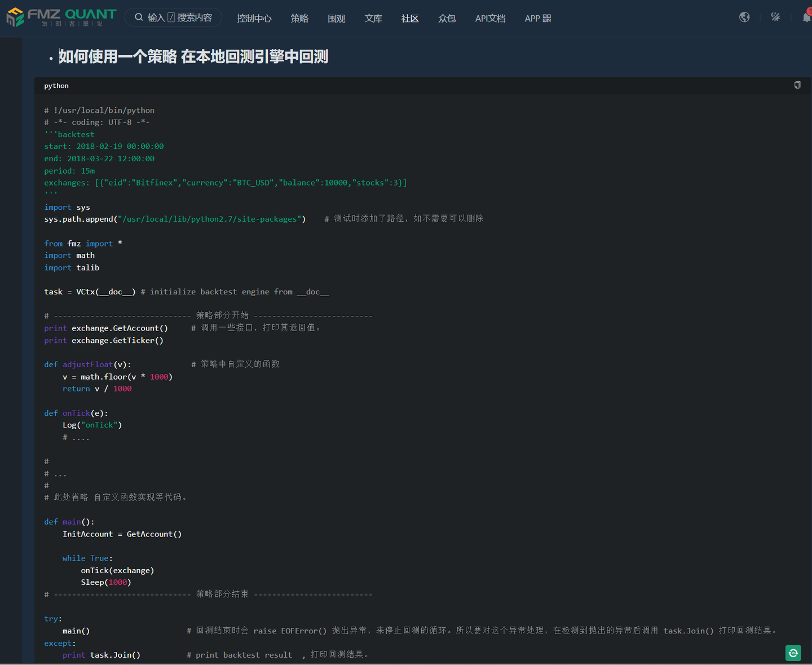812x665 pixels.
Task: Open 社区 menu item
Action: [410, 19]
